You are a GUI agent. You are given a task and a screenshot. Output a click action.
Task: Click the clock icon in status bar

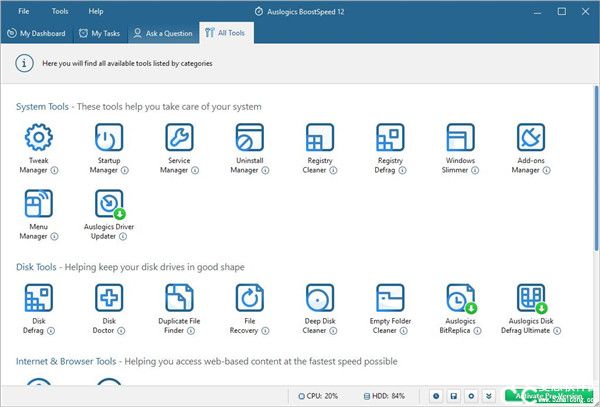pyautogui.click(x=435, y=396)
